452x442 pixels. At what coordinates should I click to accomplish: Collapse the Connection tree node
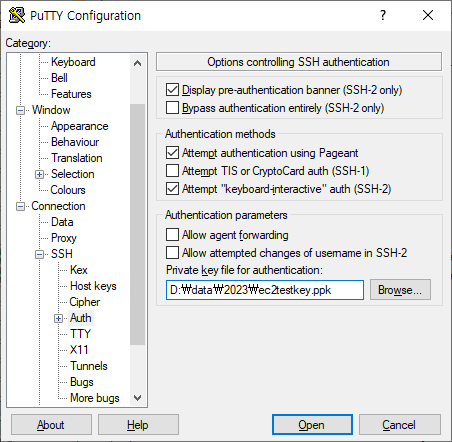(x=20, y=207)
